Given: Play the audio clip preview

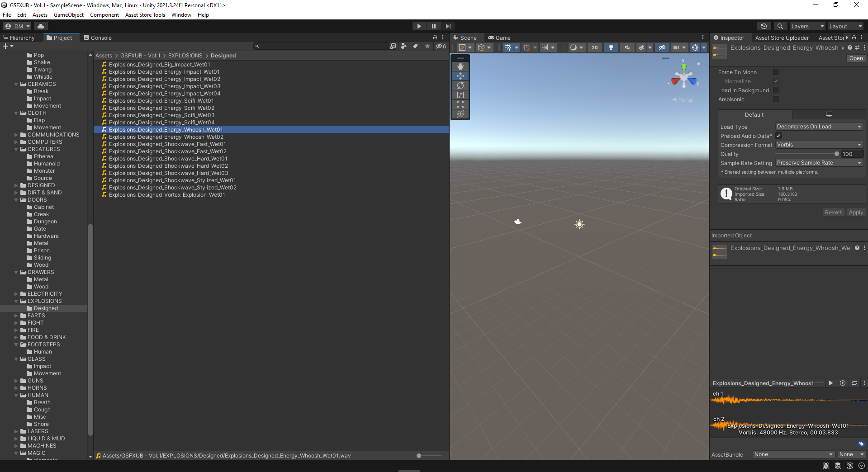Looking at the screenshot, I should click(x=830, y=383).
